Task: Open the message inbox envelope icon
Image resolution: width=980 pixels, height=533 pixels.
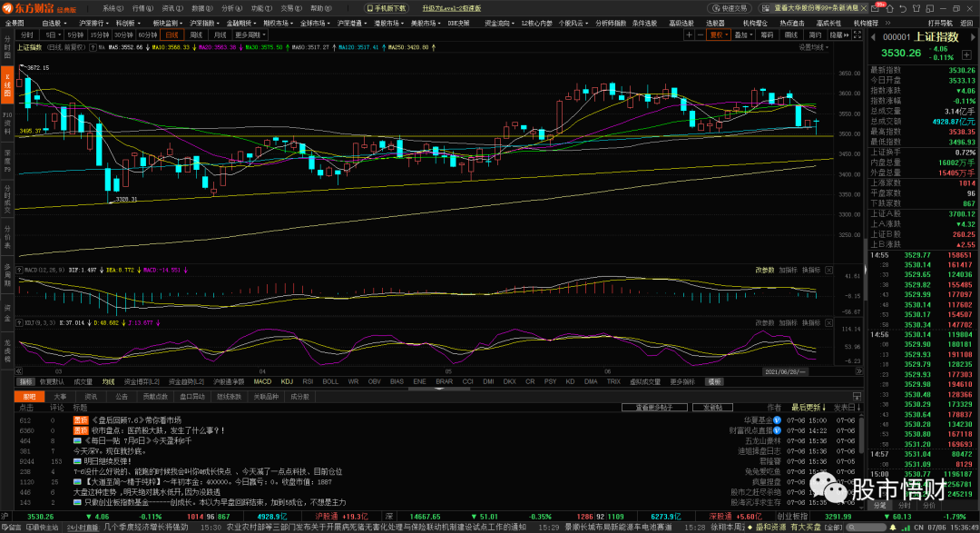Action: (875, 9)
